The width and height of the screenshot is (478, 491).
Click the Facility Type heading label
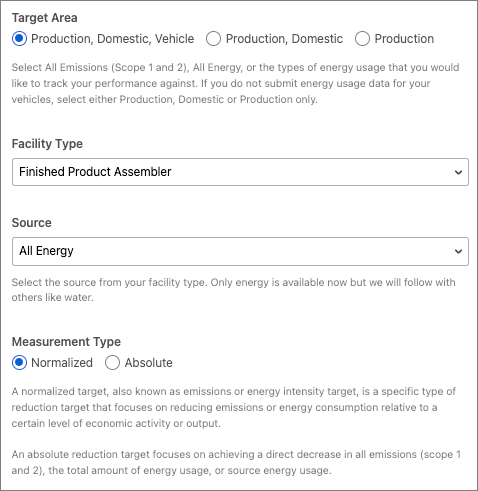(x=47, y=144)
